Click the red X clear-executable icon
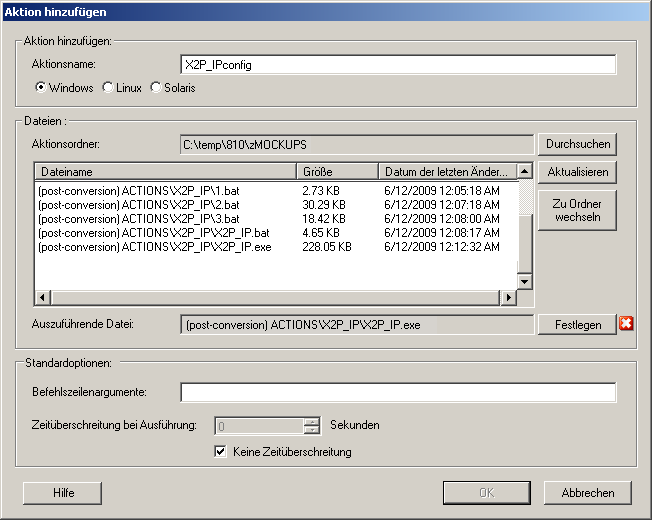Screen dimensions: 652x520 click(626, 323)
